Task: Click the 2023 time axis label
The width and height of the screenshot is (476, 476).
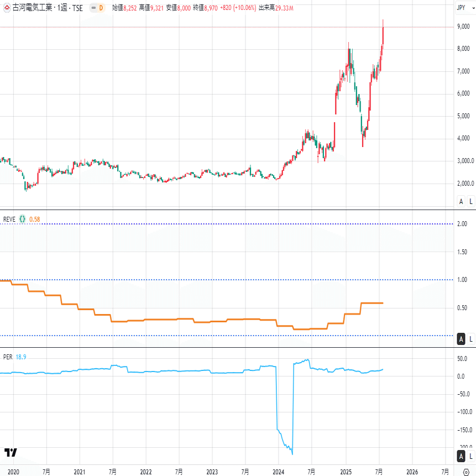Action: coord(212,472)
